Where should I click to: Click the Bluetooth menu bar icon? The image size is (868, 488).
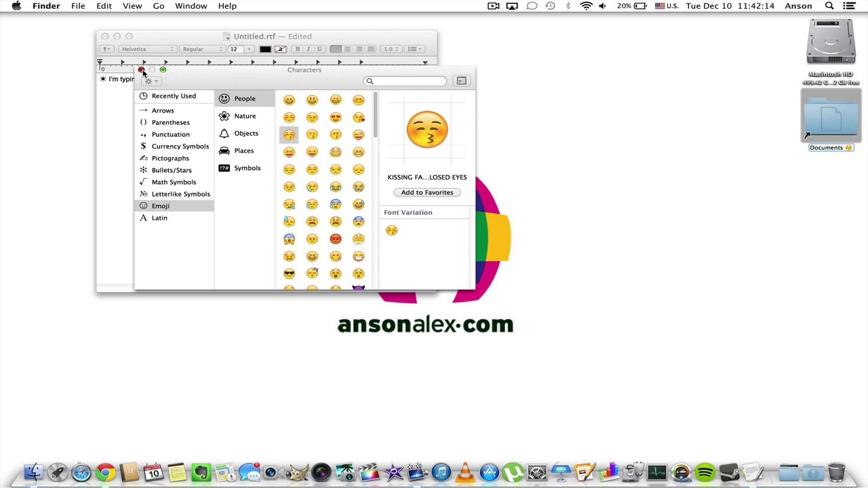coord(568,6)
